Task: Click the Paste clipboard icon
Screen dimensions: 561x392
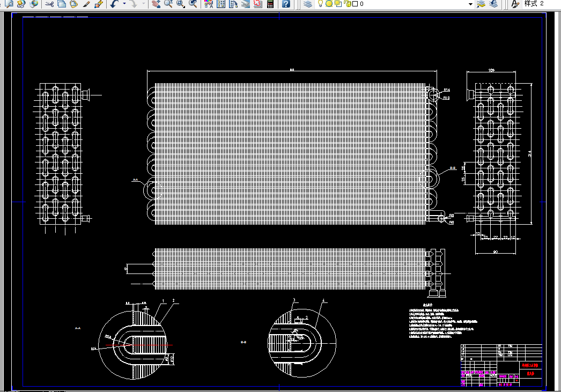Action: coord(73,4)
